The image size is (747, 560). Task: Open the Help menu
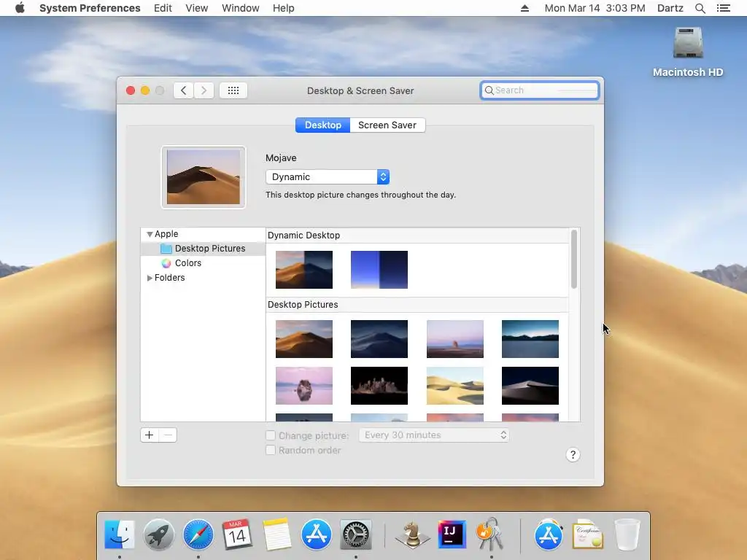click(x=283, y=8)
